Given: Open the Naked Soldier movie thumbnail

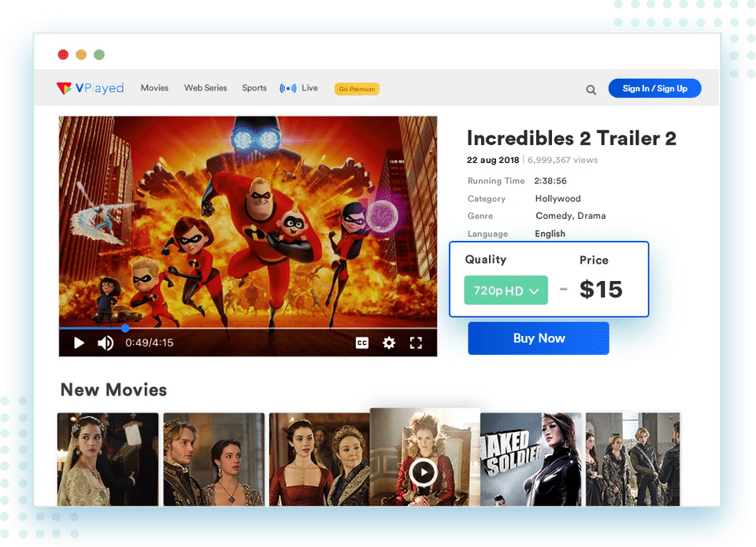Looking at the screenshot, I should point(531,460).
